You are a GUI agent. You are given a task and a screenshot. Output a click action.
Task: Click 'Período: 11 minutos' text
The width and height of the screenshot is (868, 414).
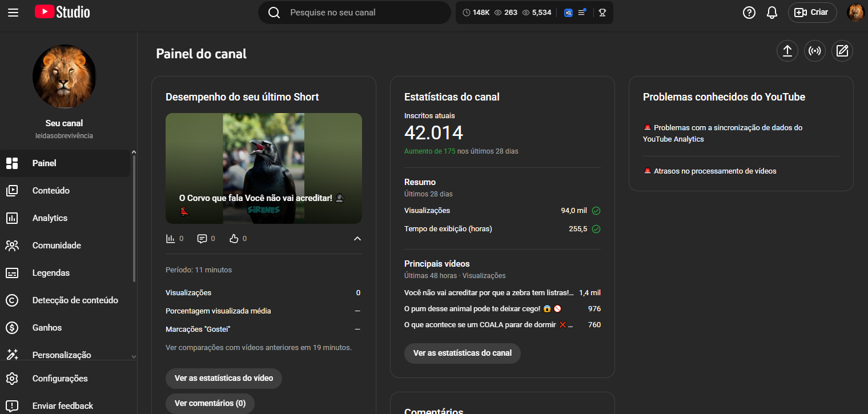199,270
